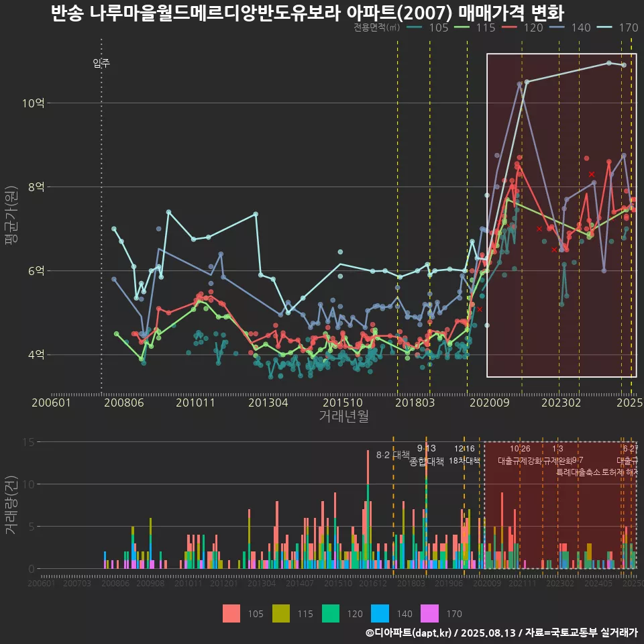Click 201407 on the volume chart x-axis
Screen dimensions: 644x644
pos(300,583)
